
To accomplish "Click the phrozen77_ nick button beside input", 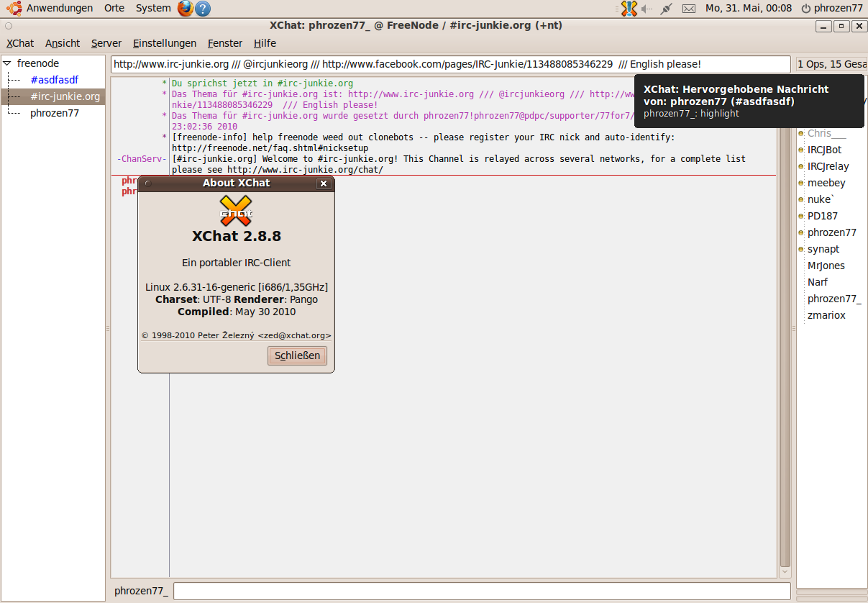I will tap(141, 591).
